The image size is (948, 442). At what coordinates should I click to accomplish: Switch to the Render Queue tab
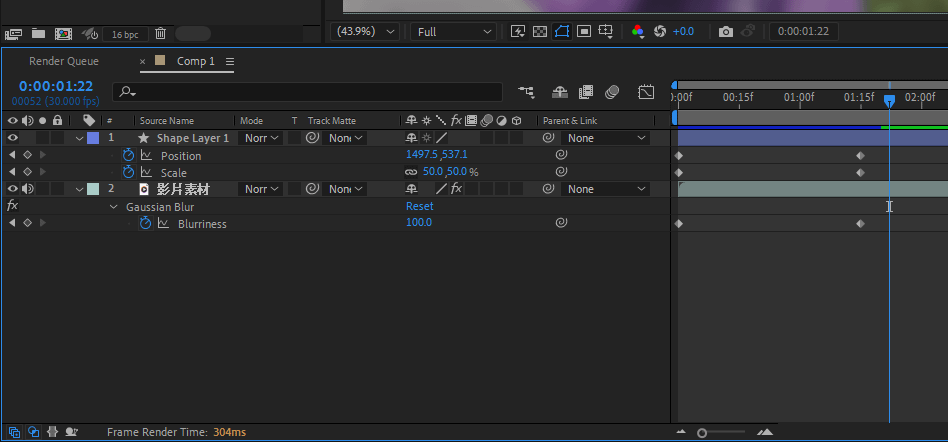64,61
